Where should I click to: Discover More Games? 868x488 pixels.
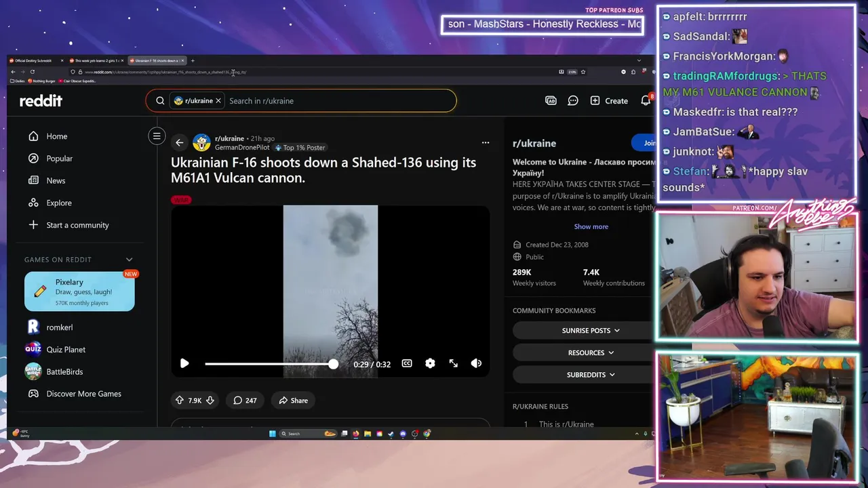(x=73, y=394)
